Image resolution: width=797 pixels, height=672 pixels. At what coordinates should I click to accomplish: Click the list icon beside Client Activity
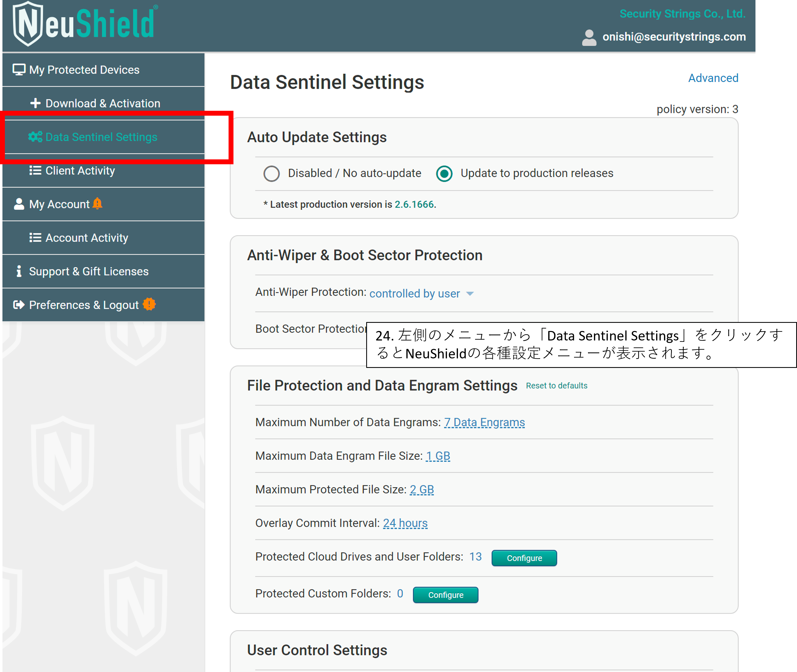click(x=35, y=170)
